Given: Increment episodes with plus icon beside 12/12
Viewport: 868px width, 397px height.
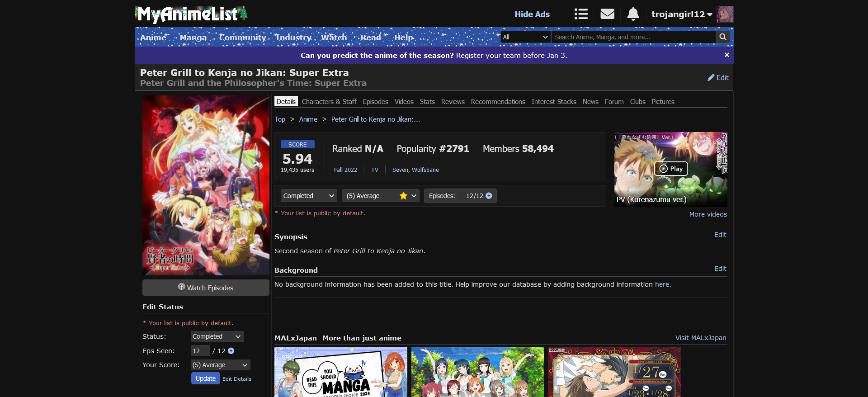Looking at the screenshot, I should coord(489,196).
